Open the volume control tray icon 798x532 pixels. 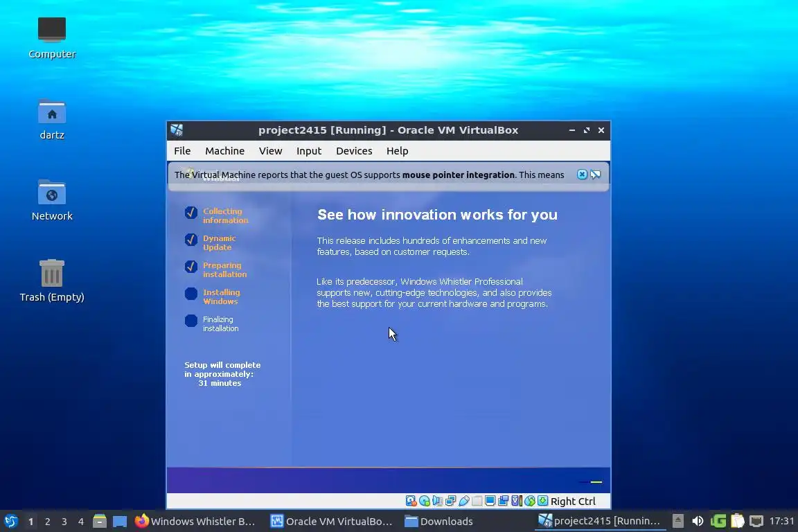coord(698,521)
